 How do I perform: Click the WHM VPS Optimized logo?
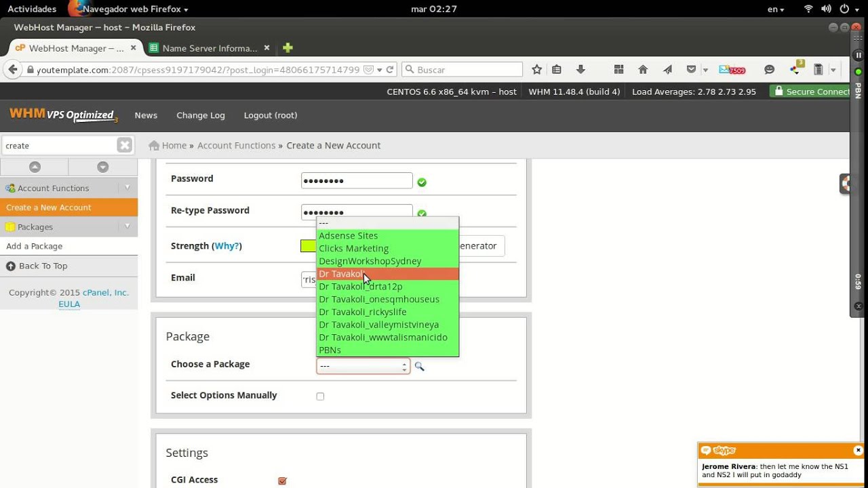[63, 115]
